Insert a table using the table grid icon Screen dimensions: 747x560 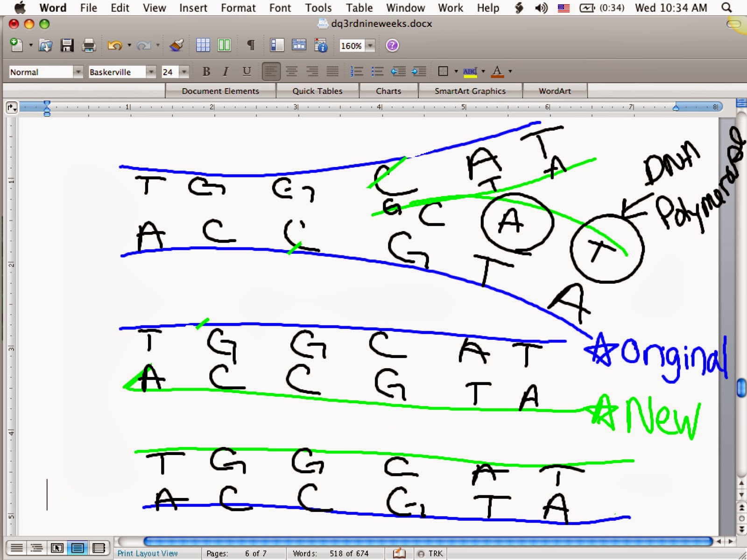coord(203,45)
